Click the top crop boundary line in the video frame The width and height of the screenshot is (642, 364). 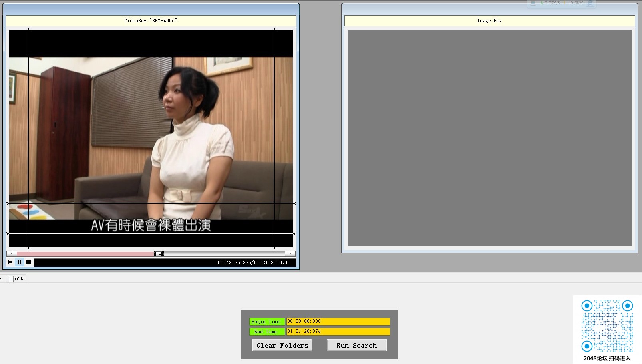click(x=151, y=203)
